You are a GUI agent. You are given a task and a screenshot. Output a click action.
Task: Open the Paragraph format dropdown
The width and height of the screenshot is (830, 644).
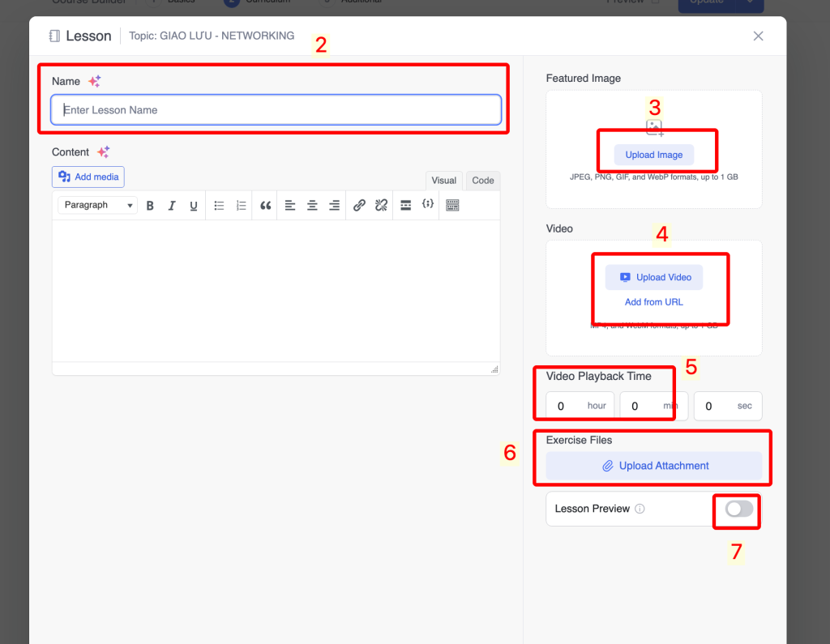(97, 206)
